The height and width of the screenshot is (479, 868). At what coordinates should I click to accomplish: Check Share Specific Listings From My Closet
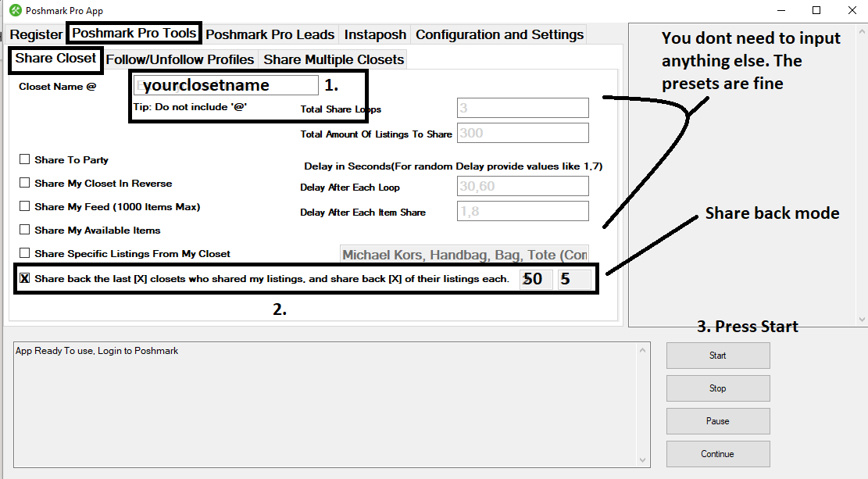(24, 253)
